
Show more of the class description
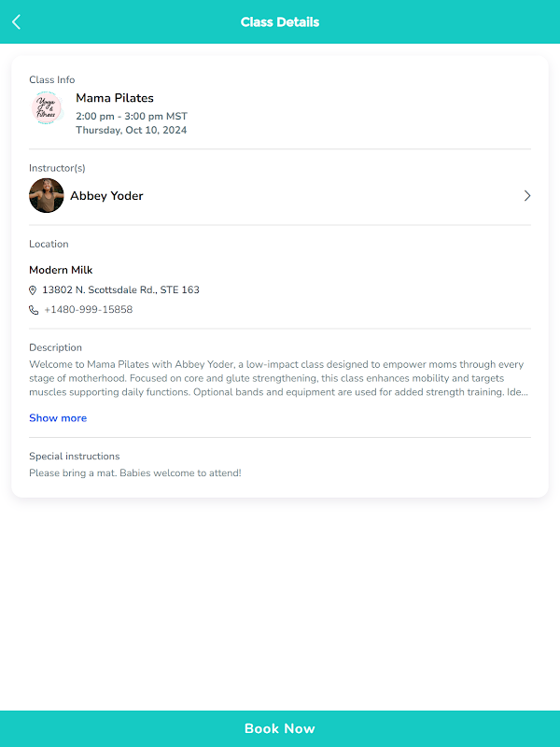[58, 418]
